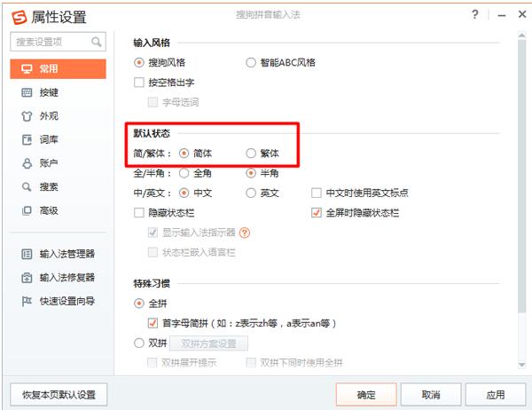Click the vertical scrollbar on the right

point(525,177)
